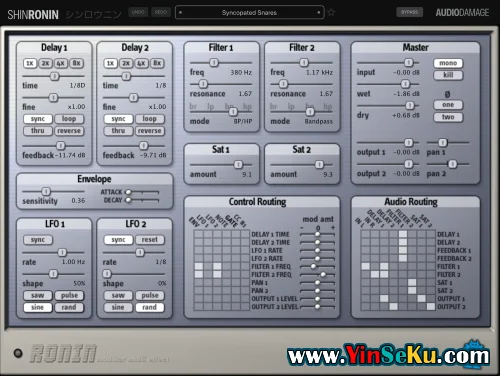The width and height of the screenshot is (500, 376).
Task: Click Master wet slider handle
Action: point(405,84)
